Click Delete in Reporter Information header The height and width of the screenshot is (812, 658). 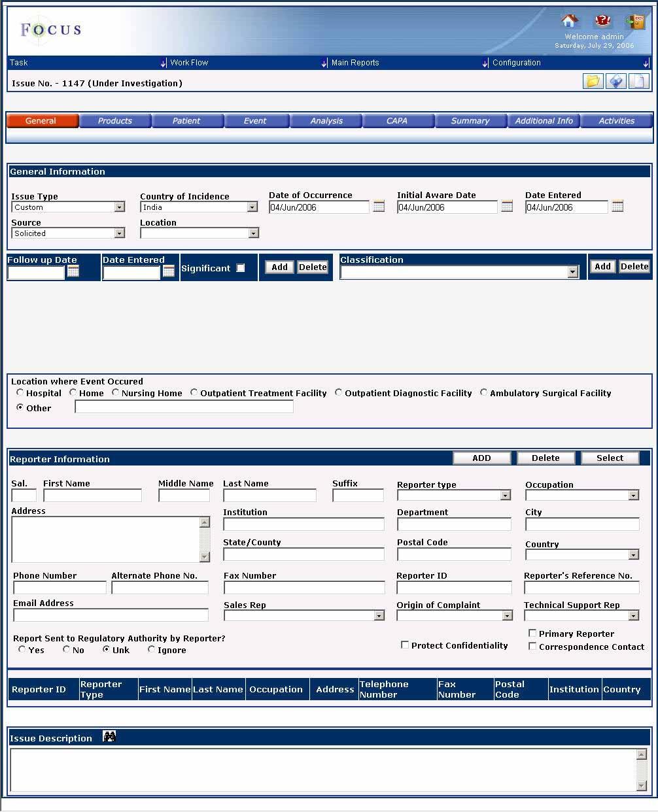click(545, 458)
